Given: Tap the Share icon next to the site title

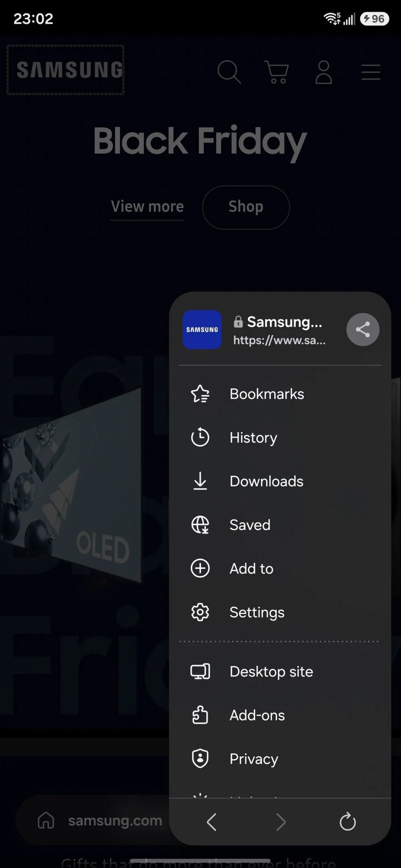Looking at the screenshot, I should pos(363,329).
